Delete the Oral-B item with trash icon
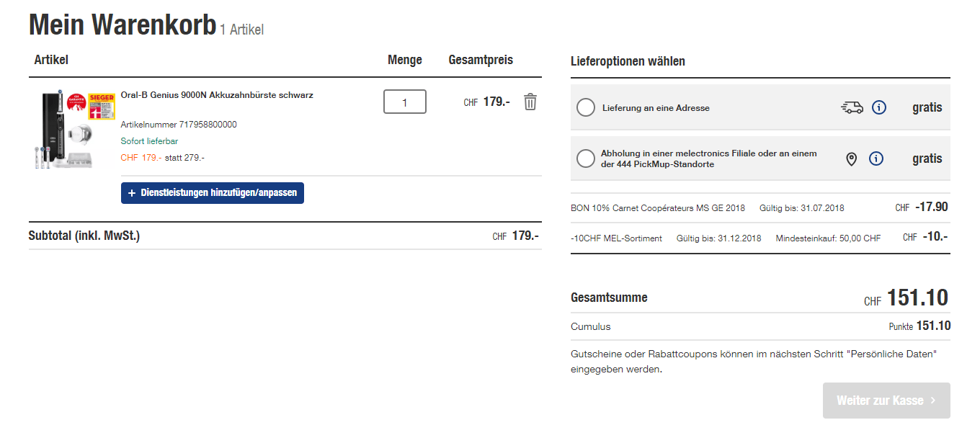This screenshot has width=980, height=438. click(x=530, y=102)
